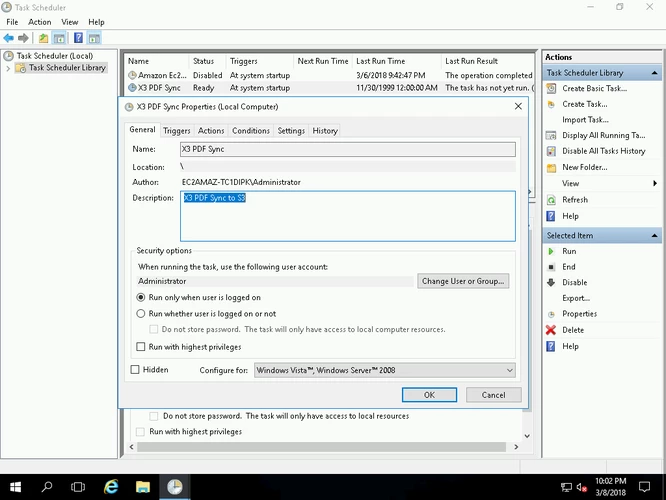The height and width of the screenshot is (500, 666).
Task: Click the Display All Running Tasks icon
Action: pos(551,136)
